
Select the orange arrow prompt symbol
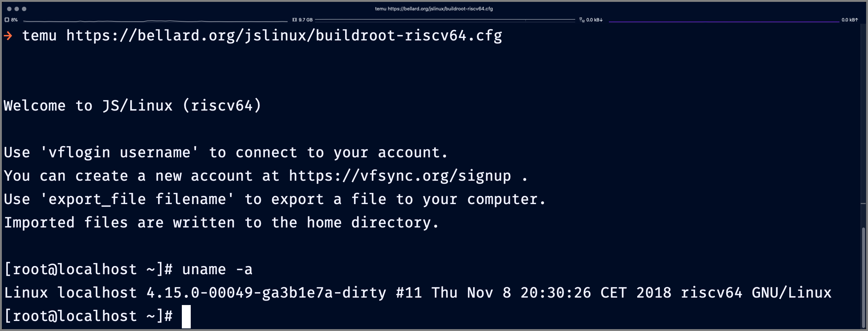(9, 36)
